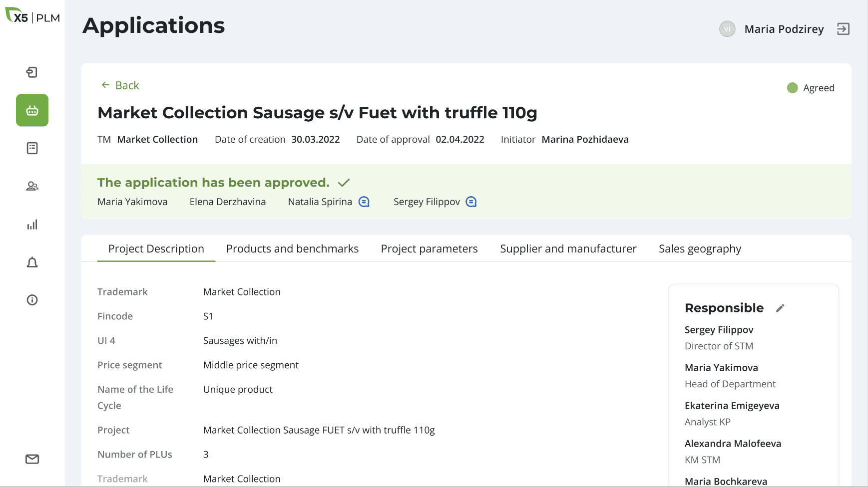The image size is (868, 487).
Task: View Sergey Filippov's comment icon
Action: [x=471, y=202]
